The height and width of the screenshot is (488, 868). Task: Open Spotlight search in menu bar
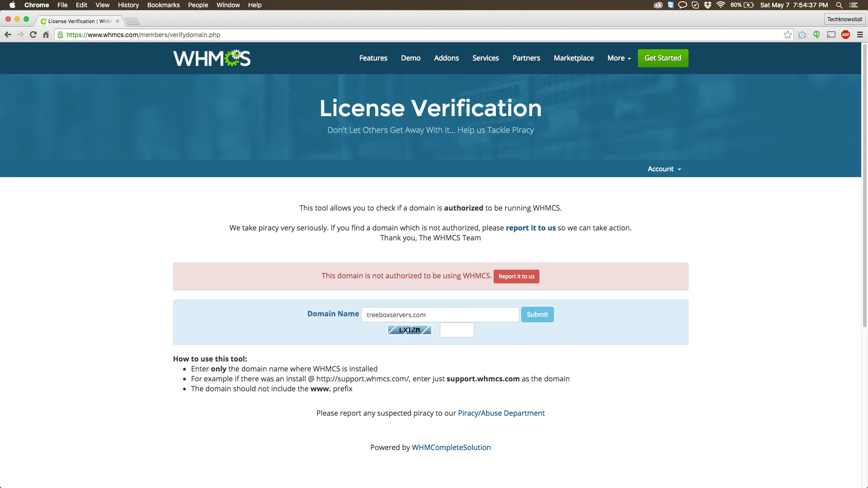pos(839,5)
